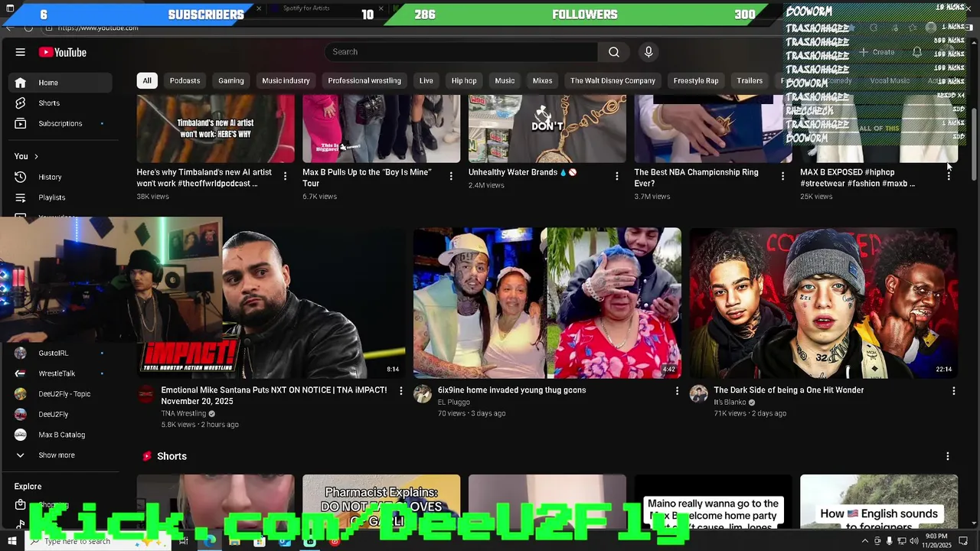
Task: Click the It's Blanko channel avatar
Action: pyautogui.click(x=699, y=394)
